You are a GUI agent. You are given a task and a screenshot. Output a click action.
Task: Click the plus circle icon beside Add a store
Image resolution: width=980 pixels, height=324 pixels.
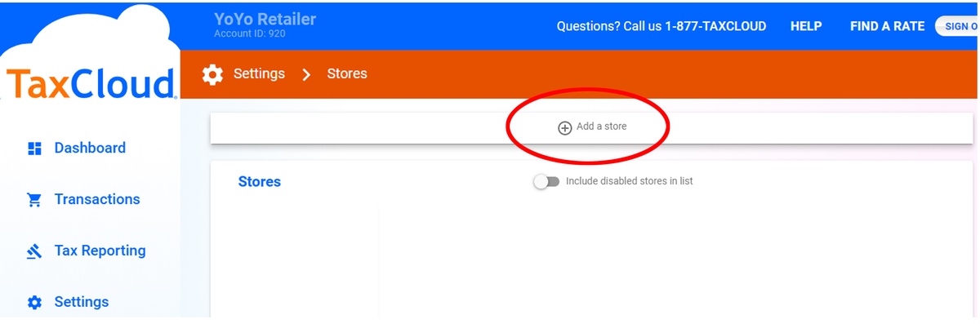pos(564,128)
